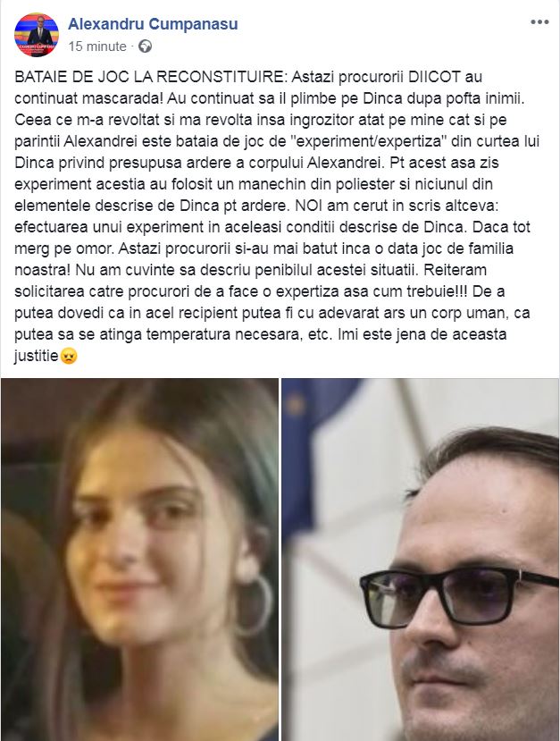Open Alexandru Cumpanasu's profile avatar
The width and height of the screenshot is (560, 741).
point(37,35)
